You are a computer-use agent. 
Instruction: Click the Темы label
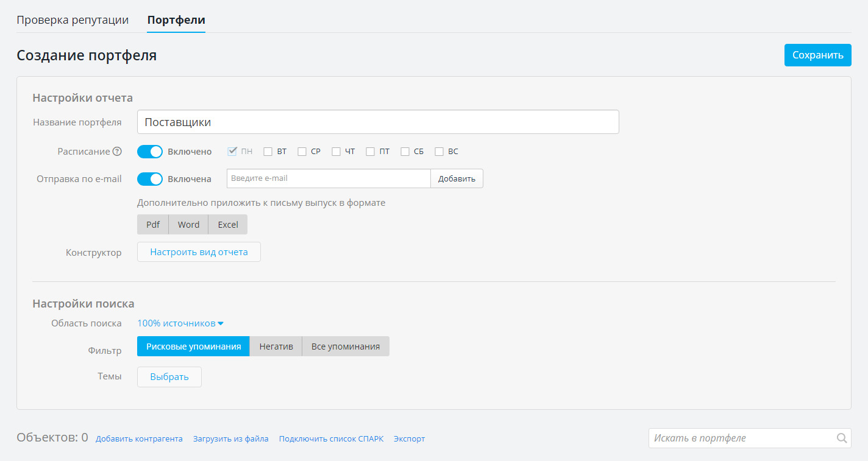click(110, 376)
